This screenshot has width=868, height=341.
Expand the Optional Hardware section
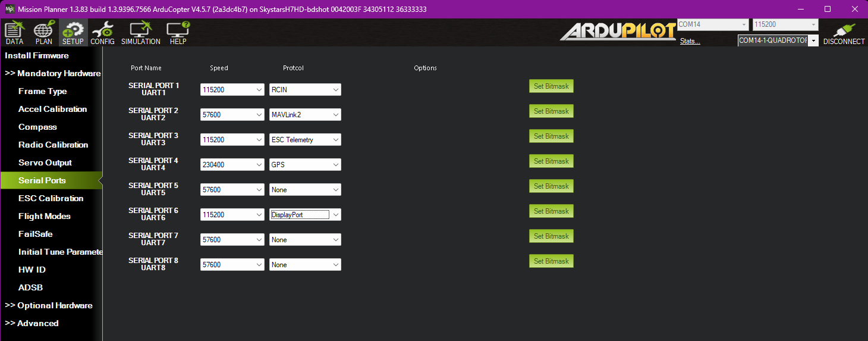(49, 305)
